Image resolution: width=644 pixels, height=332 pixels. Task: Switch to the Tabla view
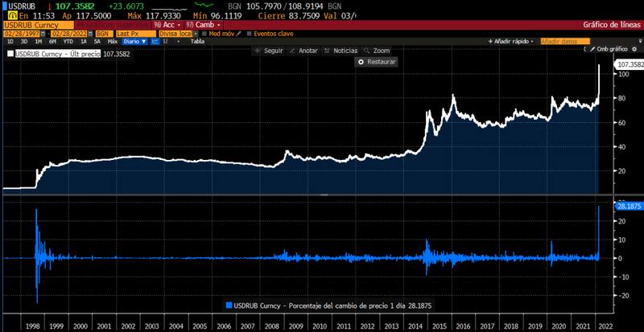tap(196, 40)
